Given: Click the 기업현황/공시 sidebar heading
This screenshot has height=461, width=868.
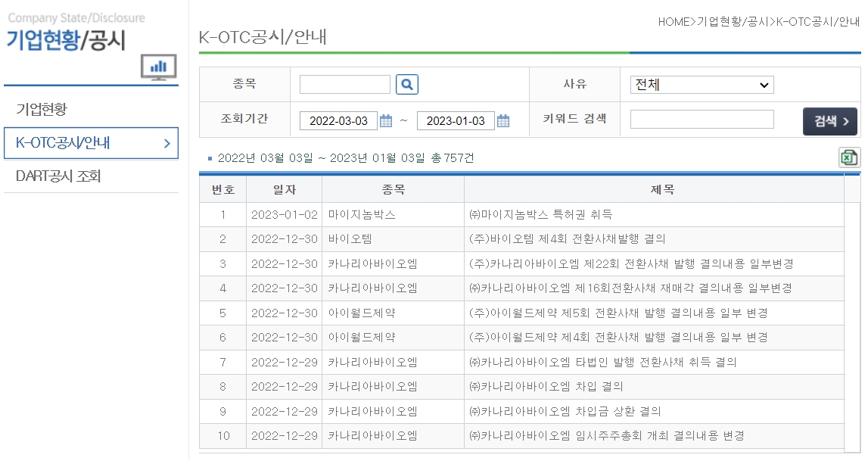Looking at the screenshot, I should pyautogui.click(x=66, y=40).
